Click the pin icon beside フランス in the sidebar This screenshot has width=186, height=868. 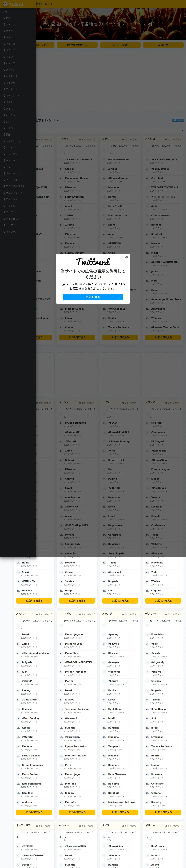coord(4,50)
